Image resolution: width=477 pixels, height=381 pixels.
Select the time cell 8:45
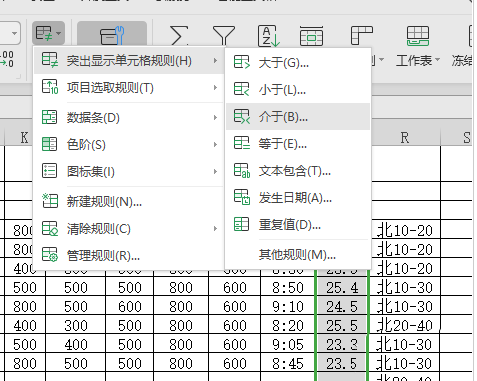(x=288, y=363)
